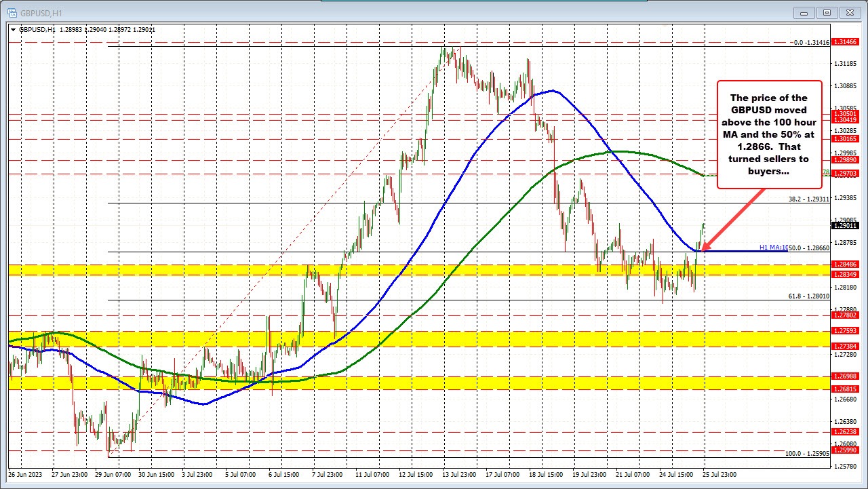Click the red 1.29890 level tag on price scale

point(846,160)
